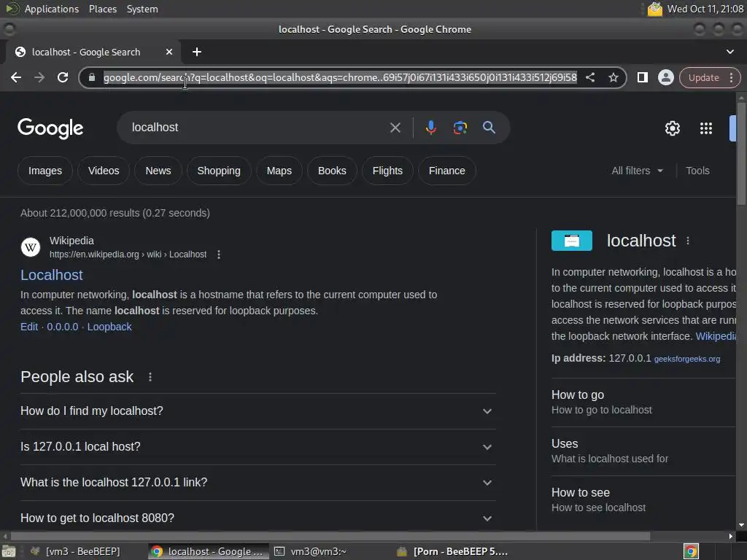
Task: Open the new tab plus button
Action: (197, 52)
